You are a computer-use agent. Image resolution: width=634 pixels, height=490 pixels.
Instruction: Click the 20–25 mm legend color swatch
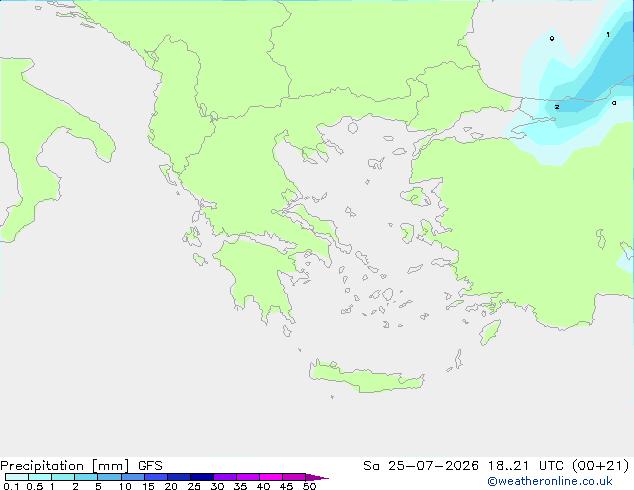click(179, 477)
